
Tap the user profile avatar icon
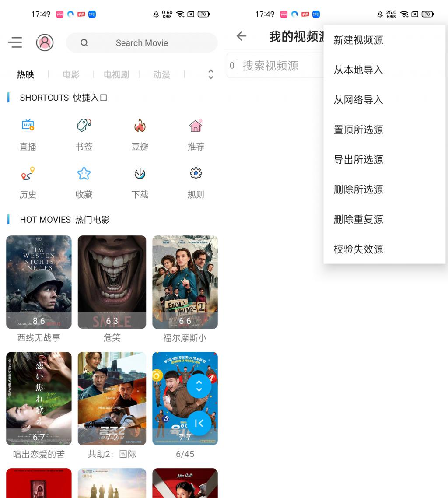click(x=45, y=42)
